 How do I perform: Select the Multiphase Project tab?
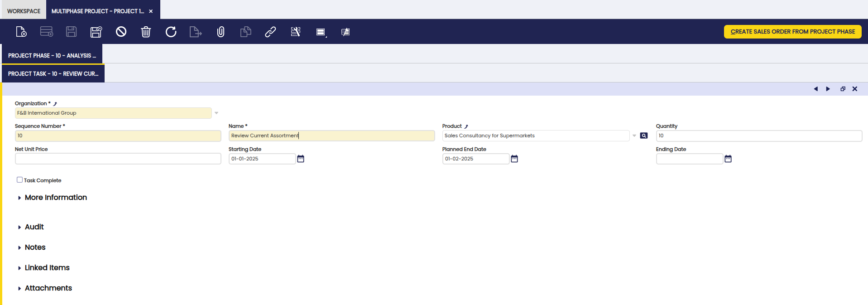(x=98, y=11)
